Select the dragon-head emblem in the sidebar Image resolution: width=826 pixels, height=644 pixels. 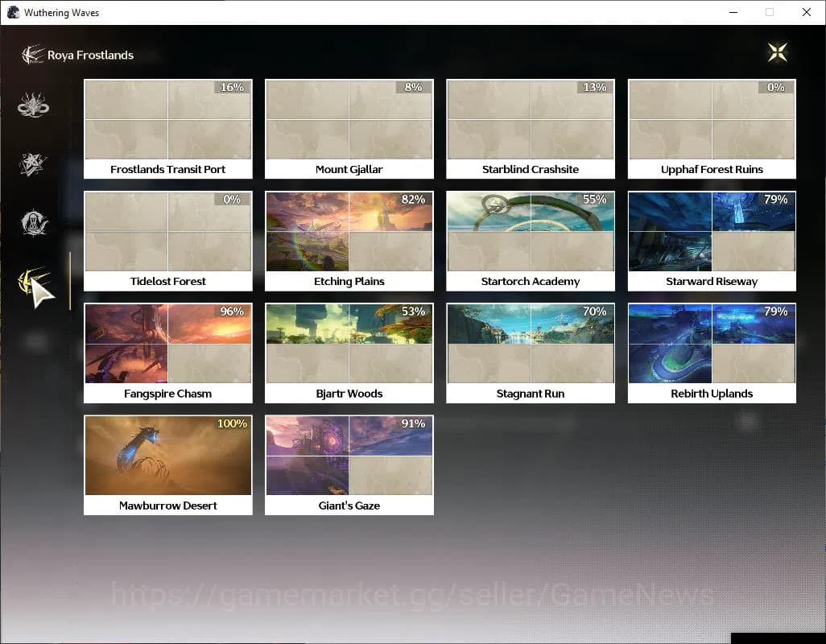pyautogui.click(x=34, y=105)
